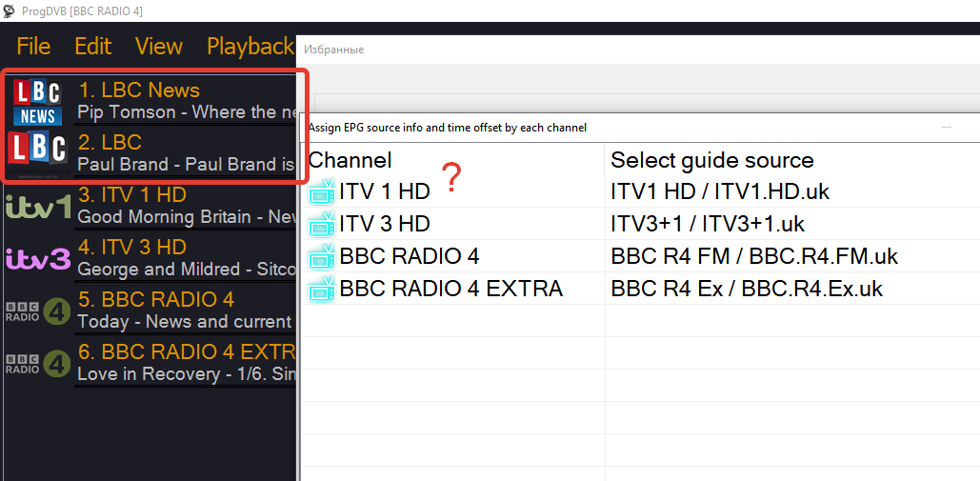Select guide source ITV1 HD / ITV1.HD.uk

click(x=720, y=191)
